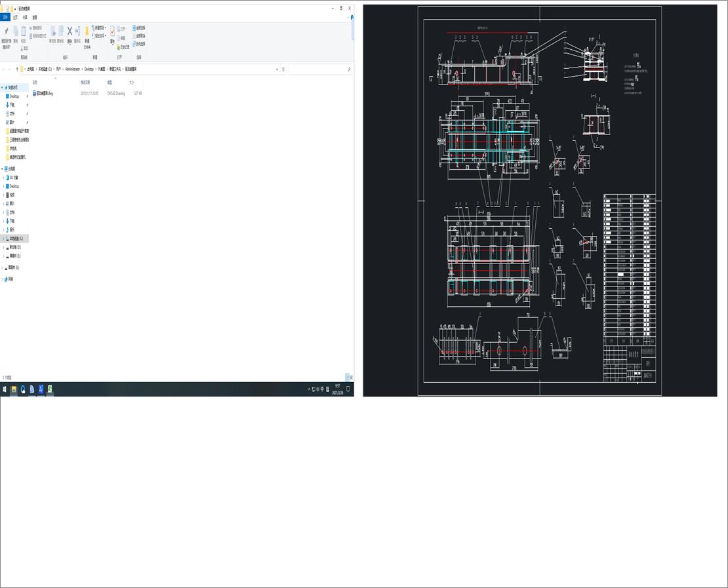Switch to the Share (共享) ribbon tab
728x588 pixels.
pos(25,17)
